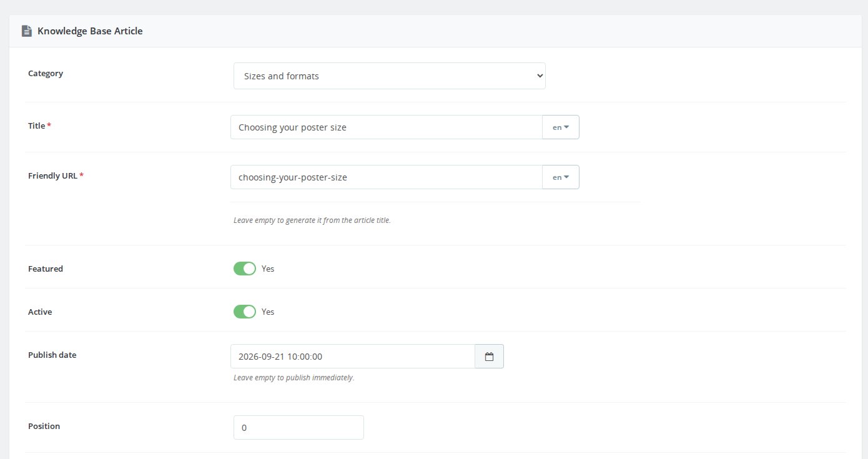
Task: Click the 'Leave empty to generate it' hint
Action: pyautogui.click(x=312, y=220)
